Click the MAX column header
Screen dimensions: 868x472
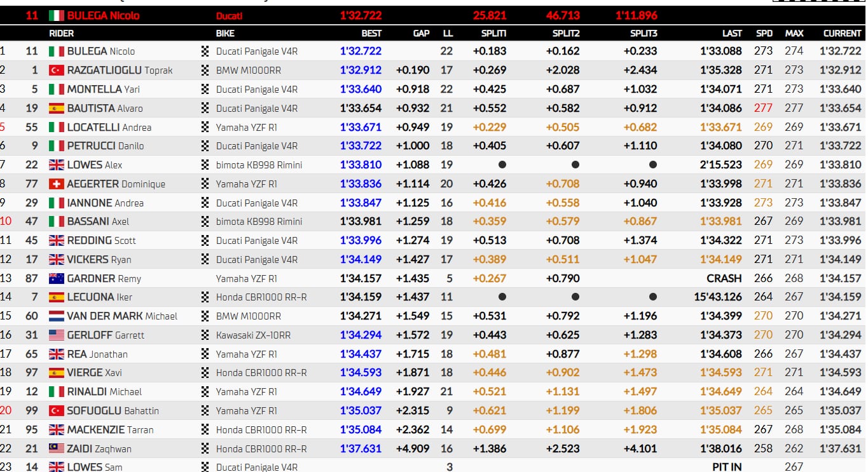pos(794,33)
